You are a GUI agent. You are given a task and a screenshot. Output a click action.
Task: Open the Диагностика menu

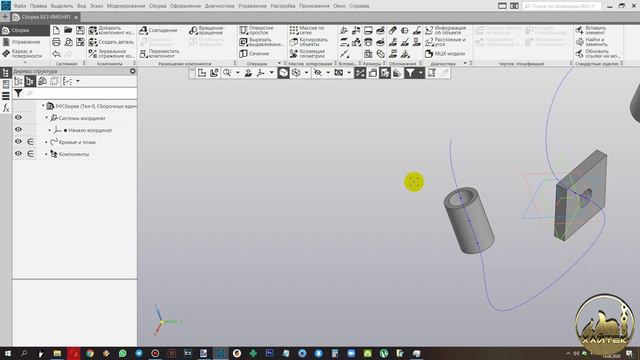220,6
